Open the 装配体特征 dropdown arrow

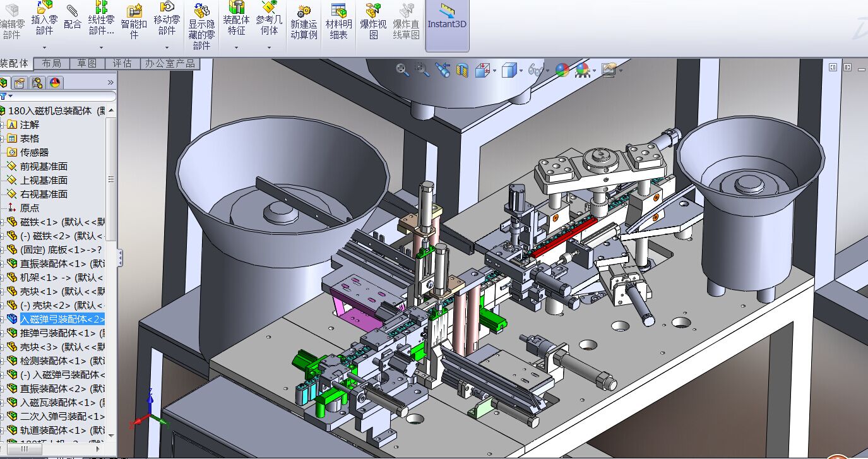tap(236, 47)
